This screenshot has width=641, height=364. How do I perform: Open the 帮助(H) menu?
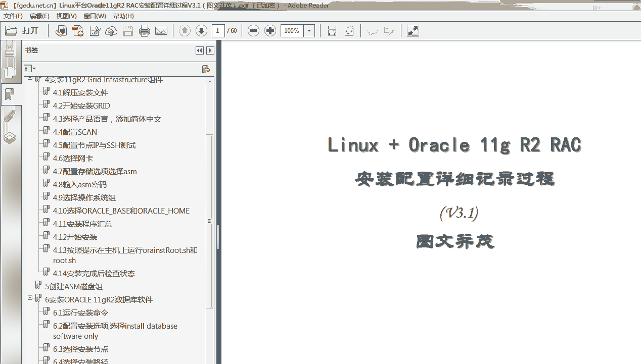tap(123, 16)
